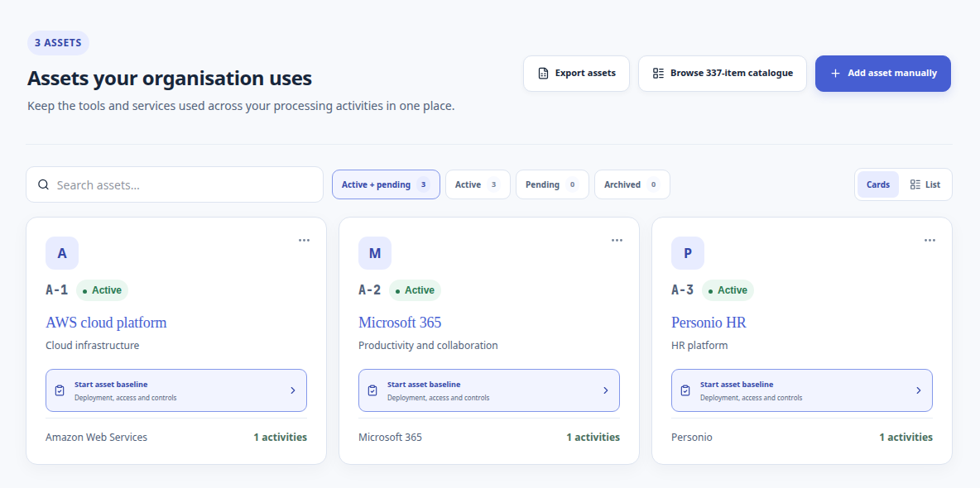This screenshot has height=488, width=980.
Task: Click the A-3 asset identifier
Action: [683, 290]
